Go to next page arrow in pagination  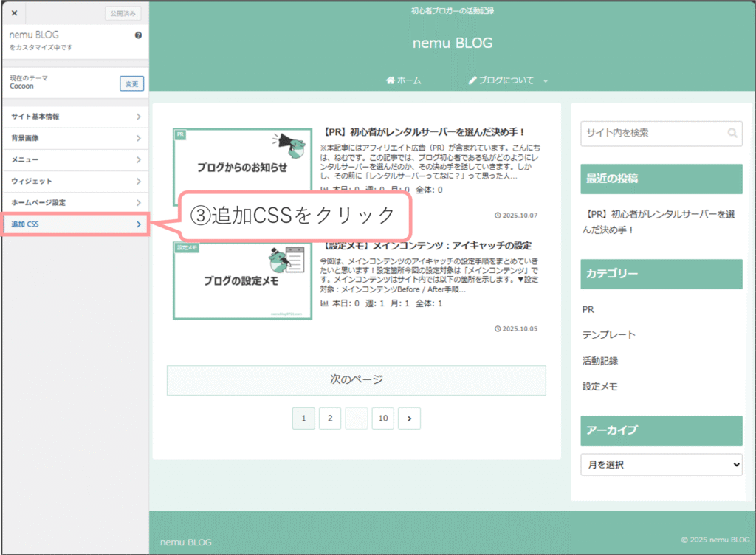click(409, 418)
